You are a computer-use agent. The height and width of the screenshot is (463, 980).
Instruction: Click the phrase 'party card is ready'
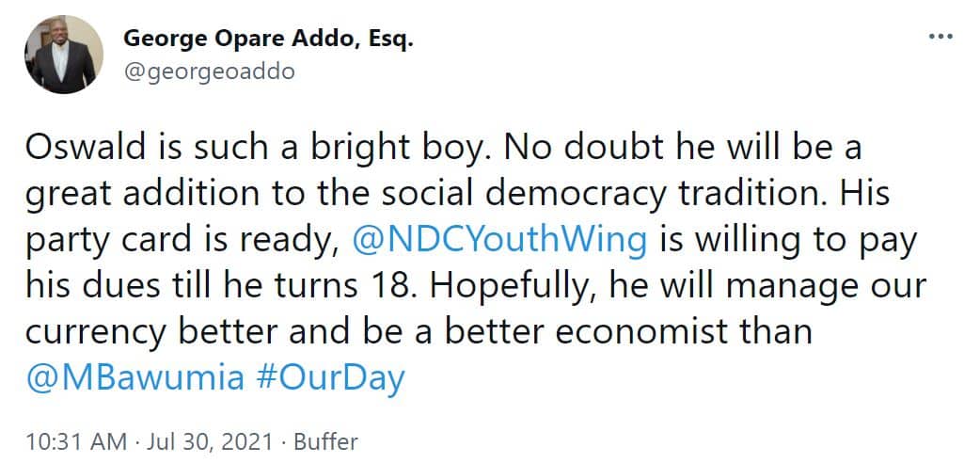[x=181, y=241]
